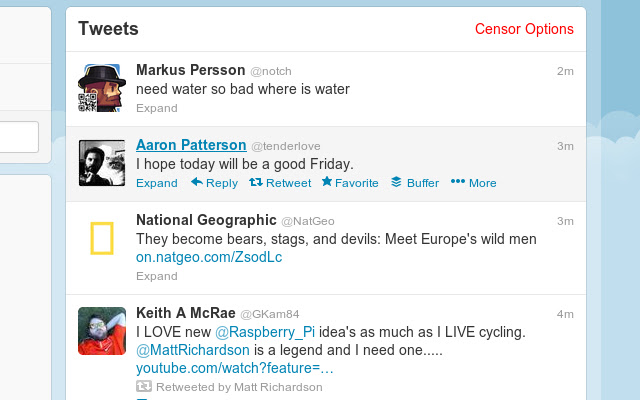Expand Aaron Patterson's tweet
Viewport: 640px width, 400px height.
(157, 183)
